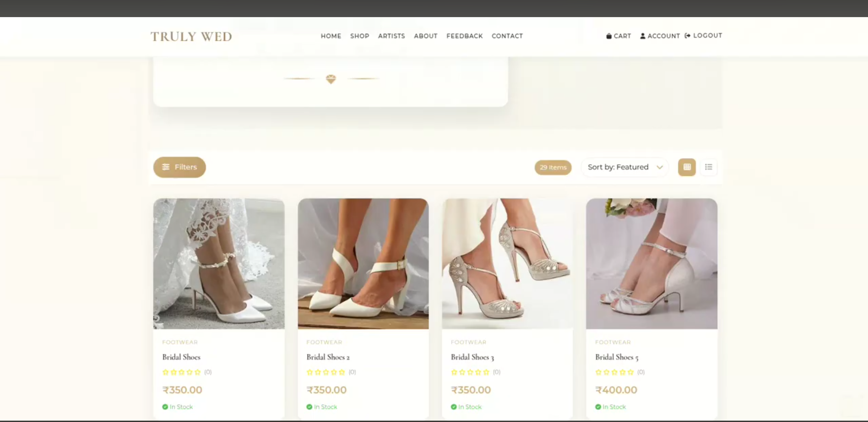Go to the HOME page

pos(331,36)
